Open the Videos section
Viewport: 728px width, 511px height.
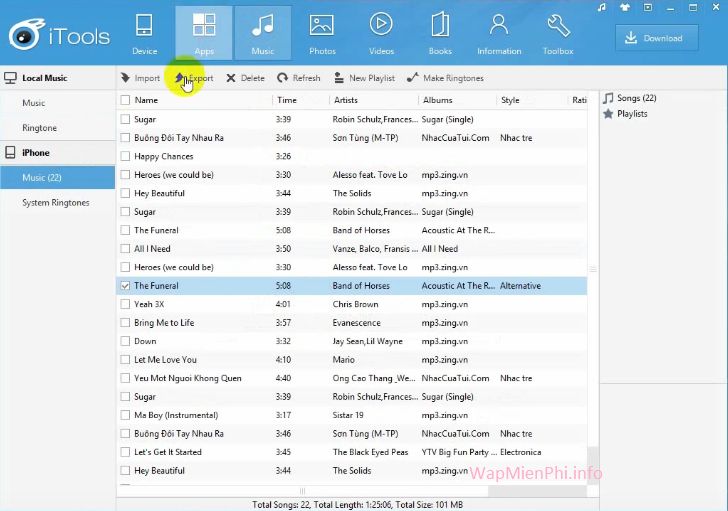pyautogui.click(x=381, y=33)
